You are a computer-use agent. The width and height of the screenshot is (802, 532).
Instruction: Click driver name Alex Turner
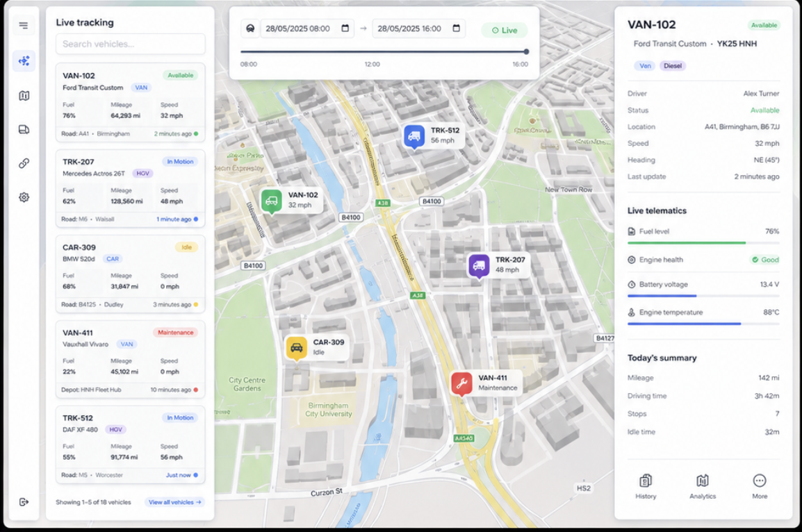761,94
